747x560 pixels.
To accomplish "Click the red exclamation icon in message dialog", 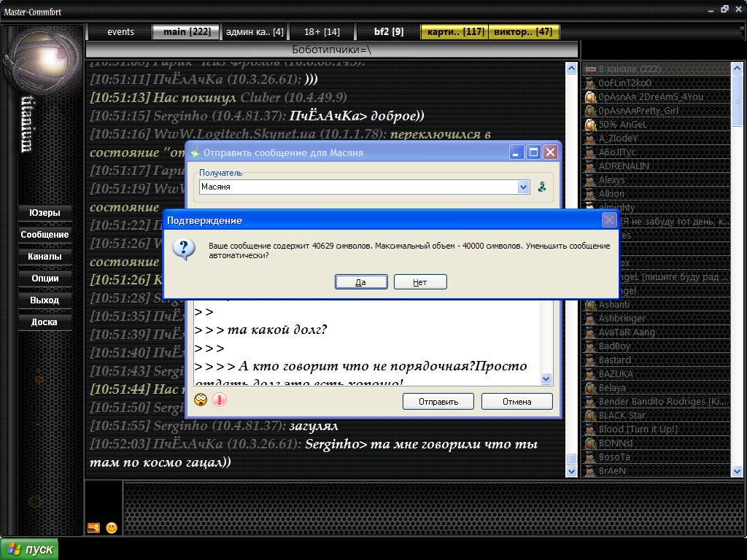I will point(220,400).
